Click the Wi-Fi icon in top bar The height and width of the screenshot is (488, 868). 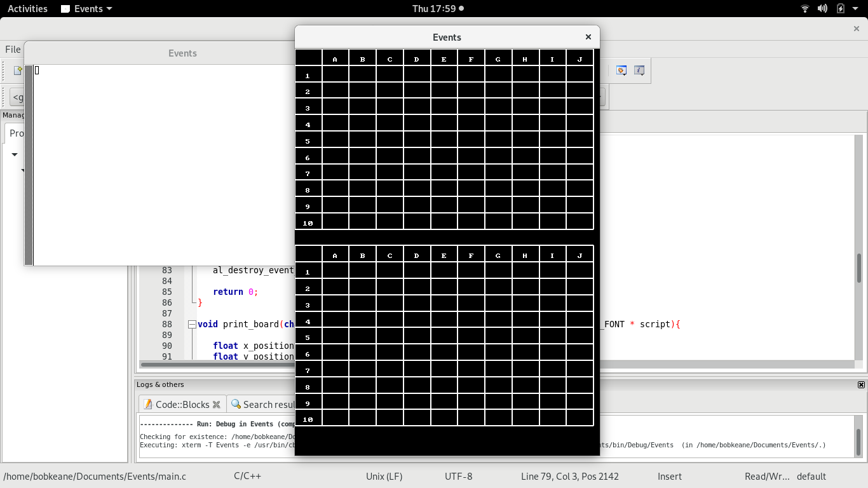pyautogui.click(x=805, y=8)
